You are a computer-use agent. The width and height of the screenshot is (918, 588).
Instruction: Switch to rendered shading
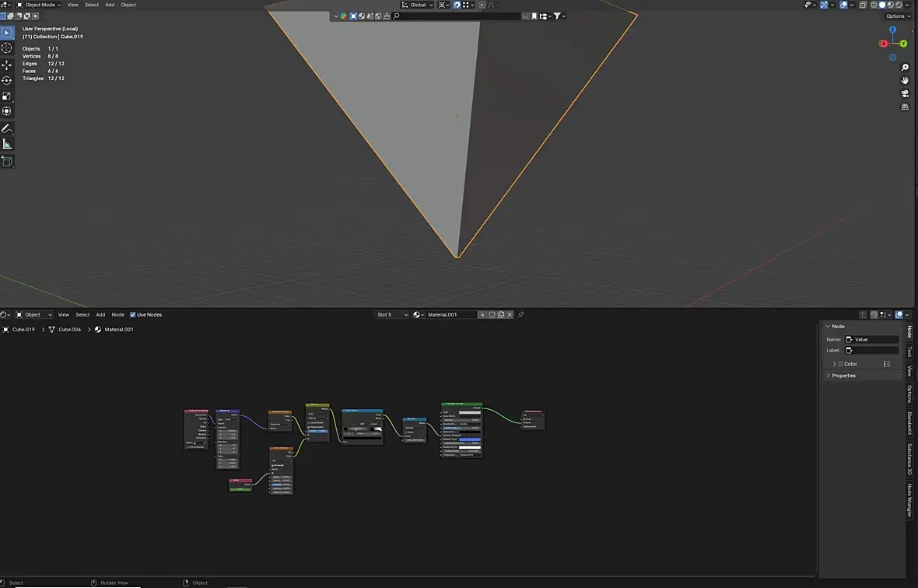pos(899,5)
